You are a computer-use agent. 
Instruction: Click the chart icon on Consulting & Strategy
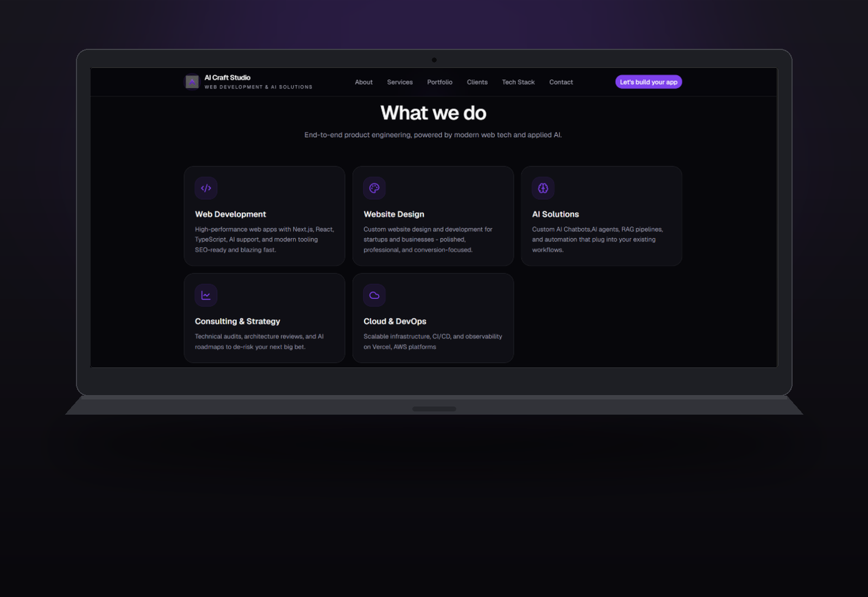(206, 295)
